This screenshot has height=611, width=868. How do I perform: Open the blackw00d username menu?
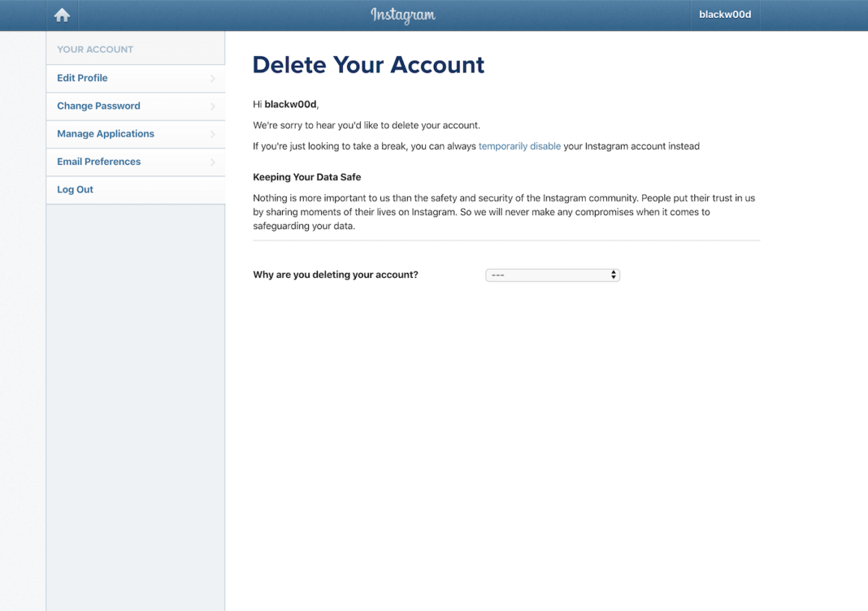[x=724, y=15]
